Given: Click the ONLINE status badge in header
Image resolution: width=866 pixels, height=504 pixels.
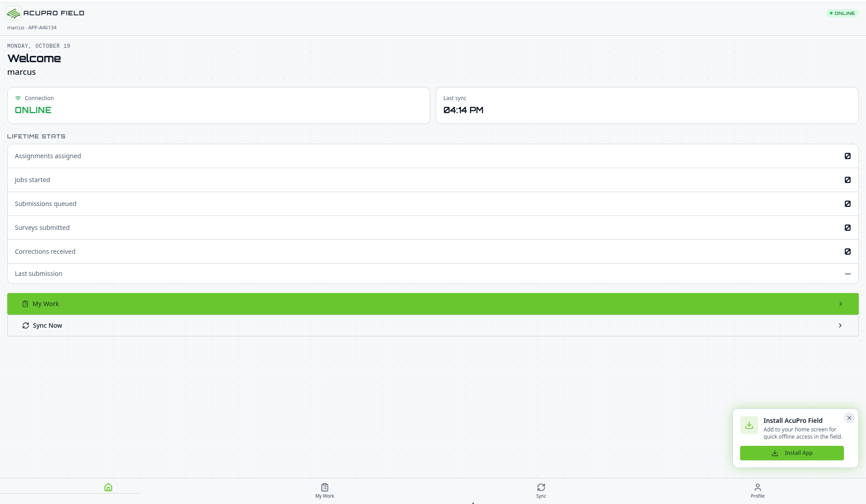Looking at the screenshot, I should coord(843,13).
